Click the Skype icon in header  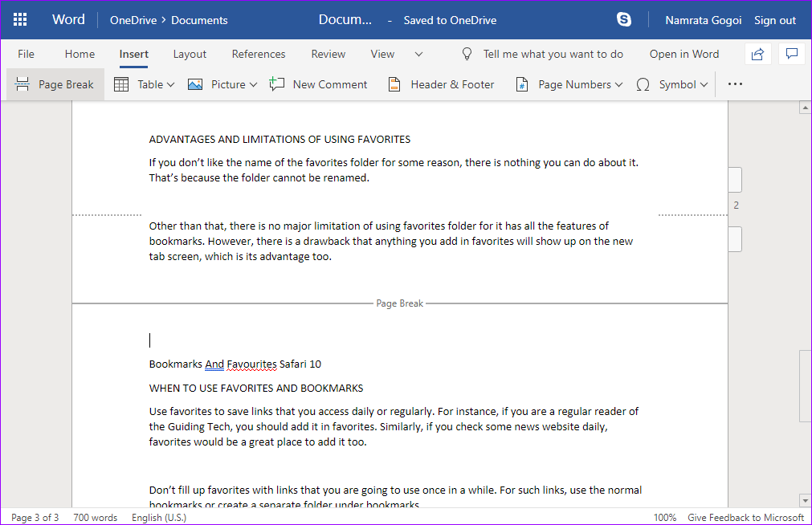(x=624, y=20)
